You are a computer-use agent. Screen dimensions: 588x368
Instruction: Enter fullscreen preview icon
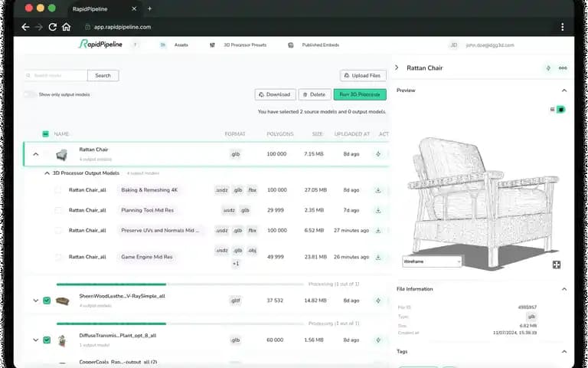[557, 264]
